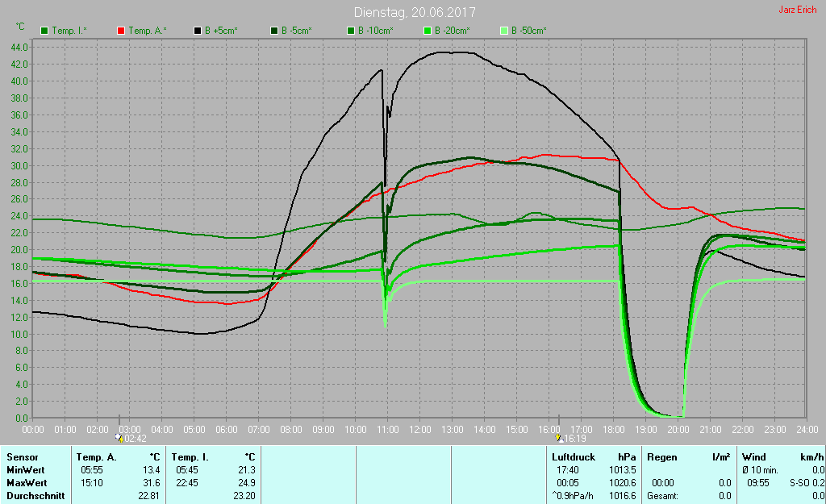826x504 pixels.
Task: Click the B -10cm legend color square
Action: tap(351, 31)
